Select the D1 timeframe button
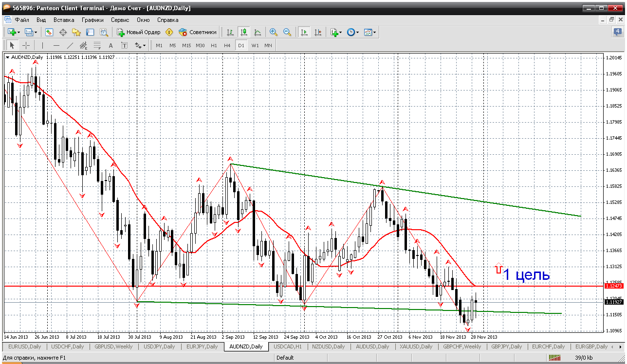 click(241, 45)
